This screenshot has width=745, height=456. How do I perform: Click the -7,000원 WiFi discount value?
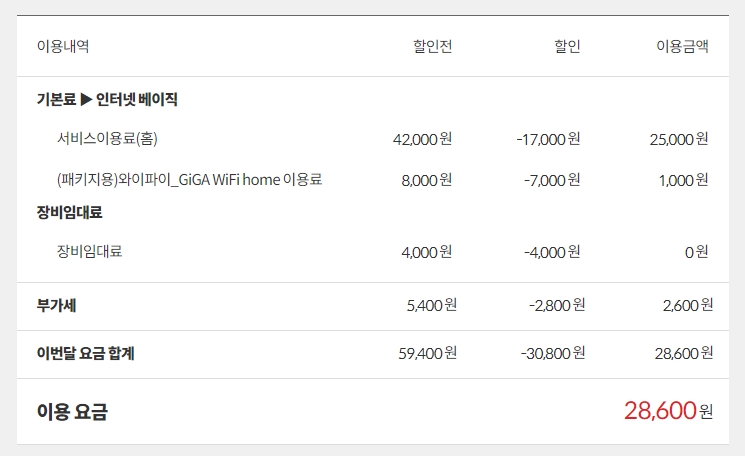(551, 180)
